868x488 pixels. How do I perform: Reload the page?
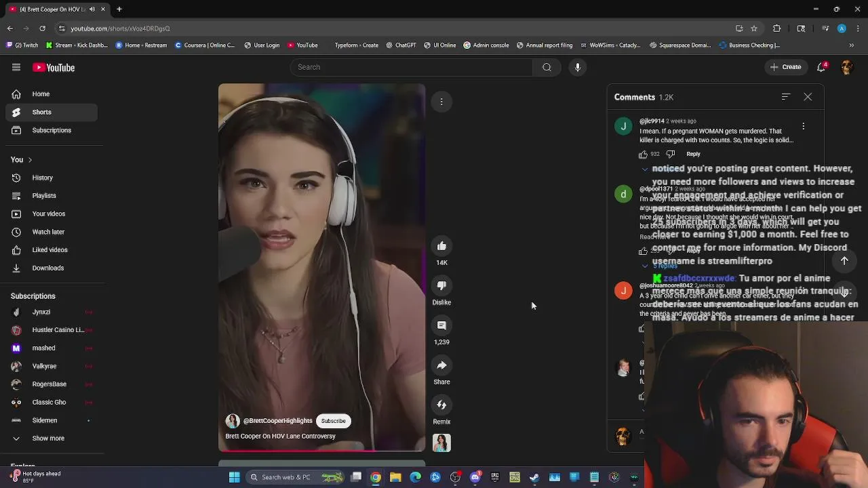[42, 28]
